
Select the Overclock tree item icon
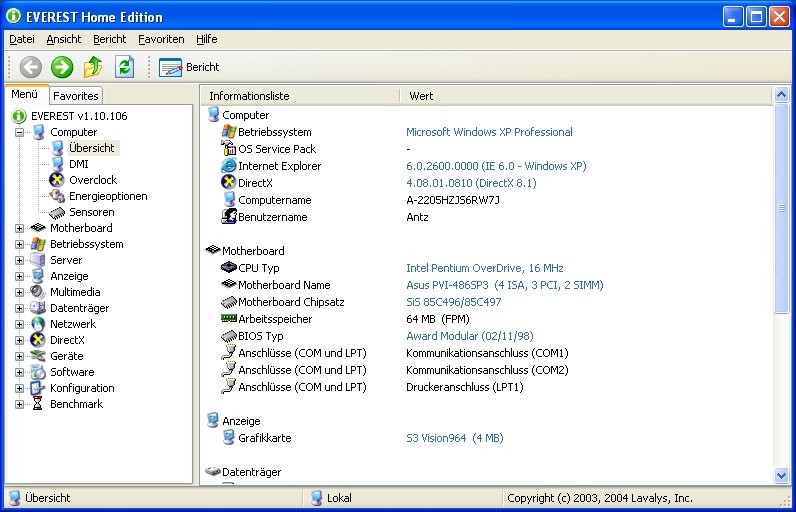tap(57, 180)
